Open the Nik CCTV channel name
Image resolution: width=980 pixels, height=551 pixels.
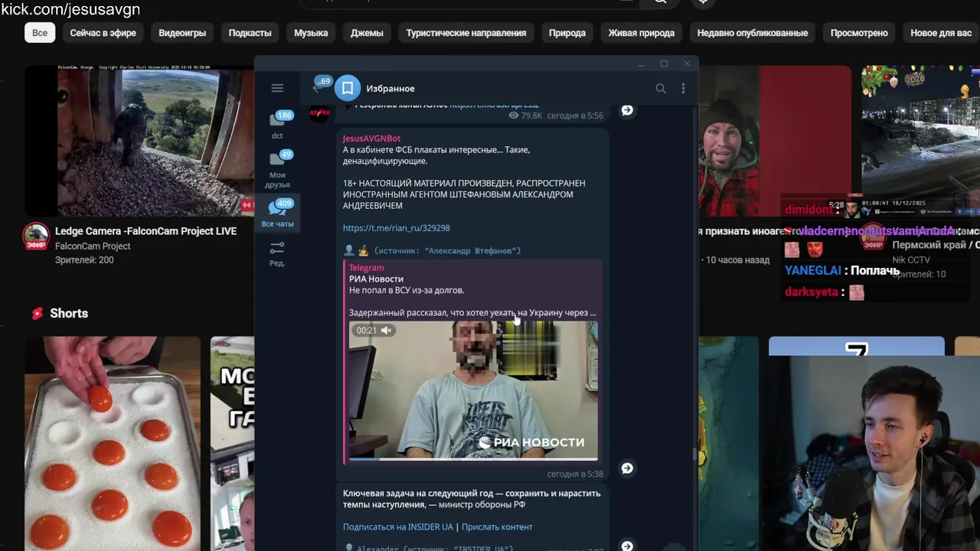(x=911, y=260)
